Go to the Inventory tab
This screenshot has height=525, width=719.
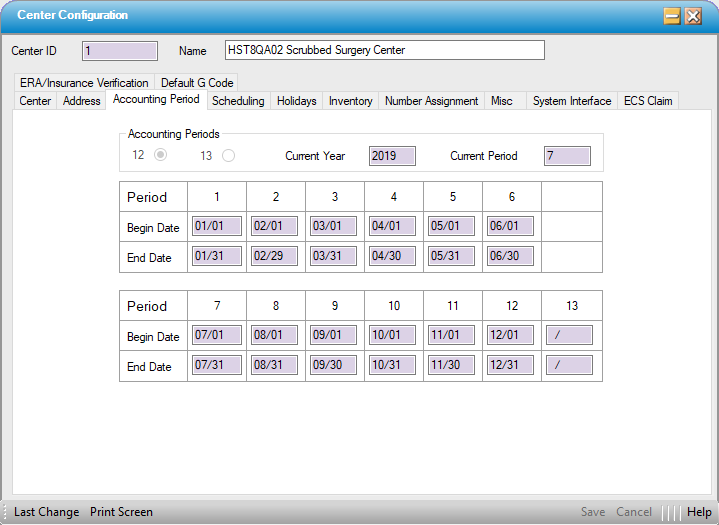(x=350, y=101)
